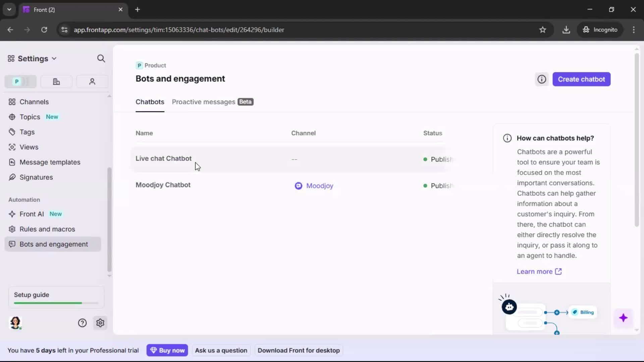Open the settings search icon
The height and width of the screenshot is (362, 644).
[x=101, y=58]
